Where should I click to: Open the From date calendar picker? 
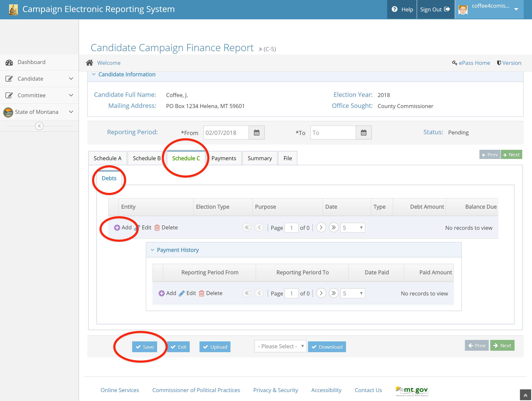click(256, 133)
